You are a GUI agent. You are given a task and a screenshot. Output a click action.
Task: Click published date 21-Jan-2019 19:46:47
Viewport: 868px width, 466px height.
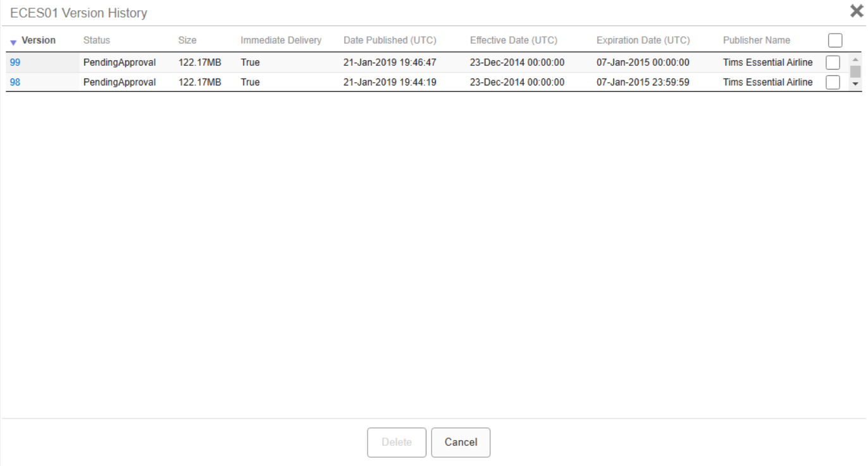click(x=390, y=62)
